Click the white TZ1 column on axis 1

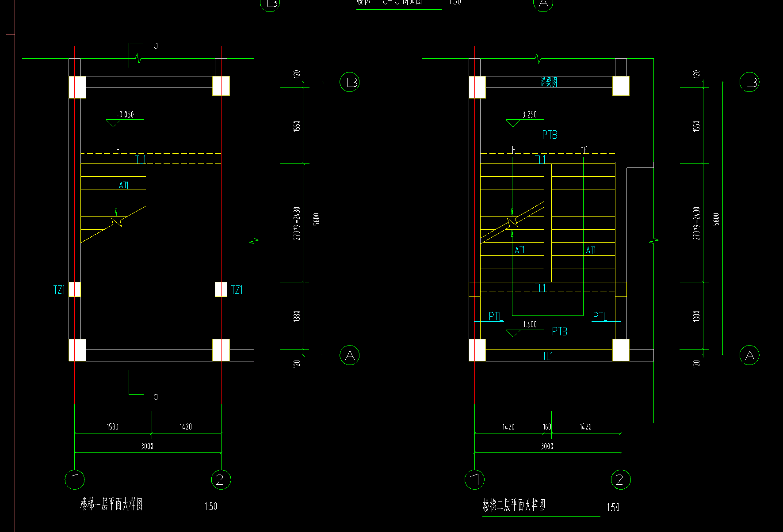[75, 289]
